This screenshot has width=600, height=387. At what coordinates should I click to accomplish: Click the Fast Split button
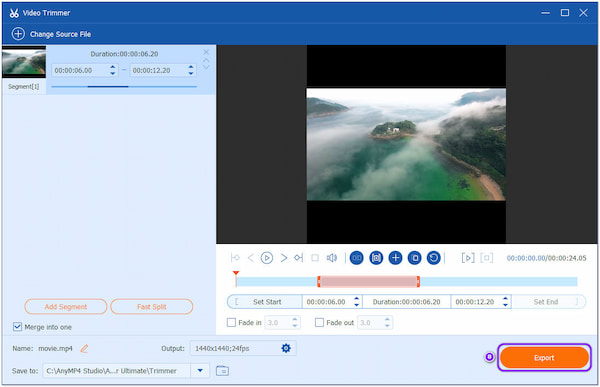point(152,307)
